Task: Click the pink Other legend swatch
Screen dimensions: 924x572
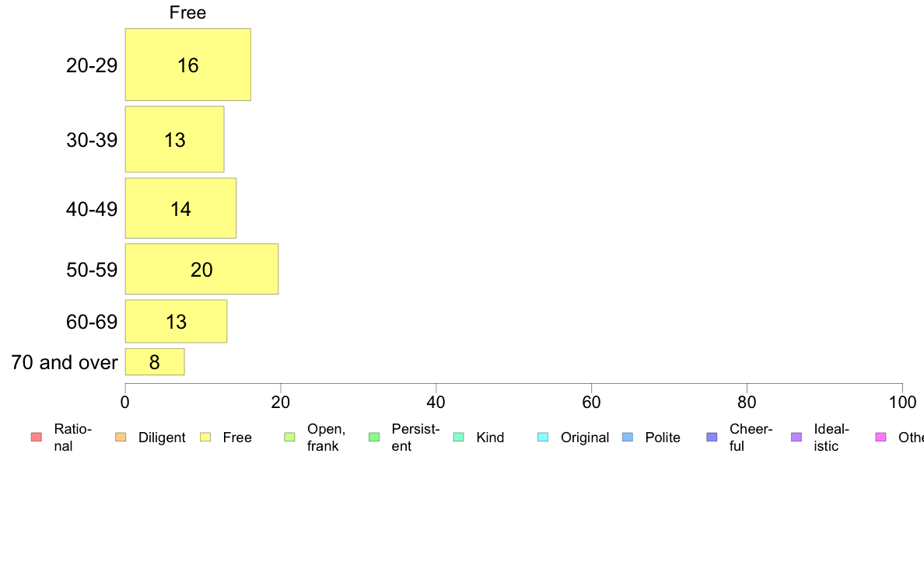Action: tap(881, 437)
